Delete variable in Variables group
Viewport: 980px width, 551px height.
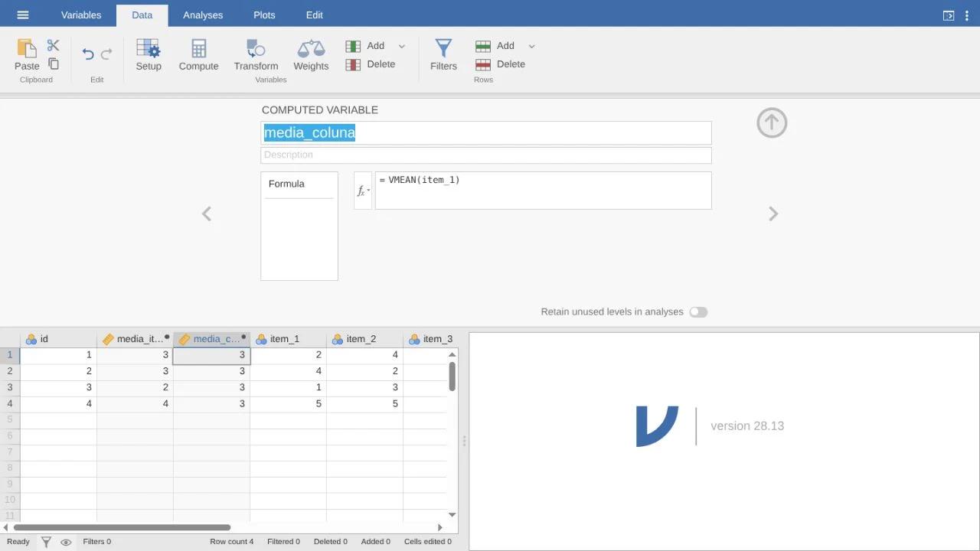pyautogui.click(x=371, y=64)
